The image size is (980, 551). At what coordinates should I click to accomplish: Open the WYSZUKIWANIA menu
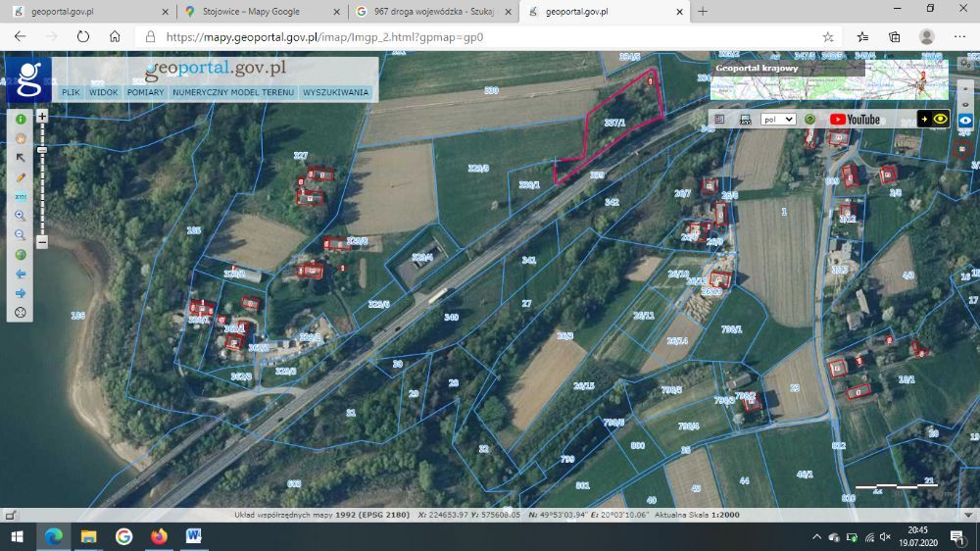click(x=335, y=92)
